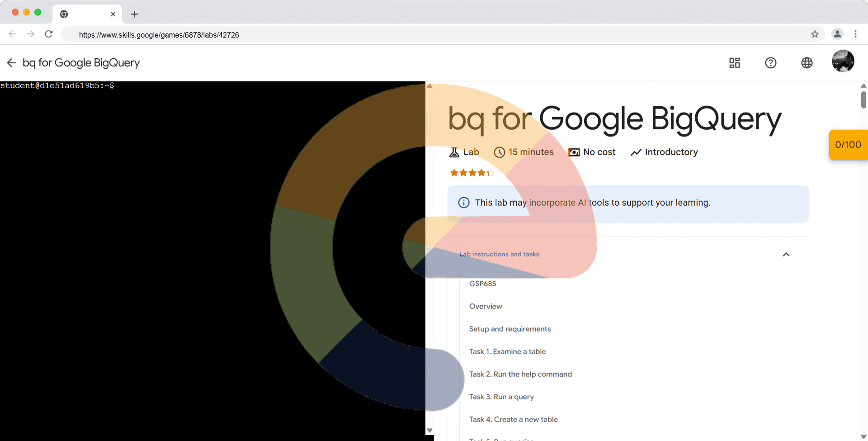
Task: Select Task 4. Create a new table
Action: pos(513,419)
